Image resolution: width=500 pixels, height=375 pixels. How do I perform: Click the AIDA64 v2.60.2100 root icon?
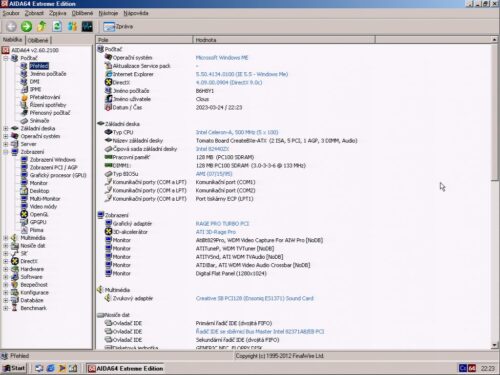coord(5,50)
